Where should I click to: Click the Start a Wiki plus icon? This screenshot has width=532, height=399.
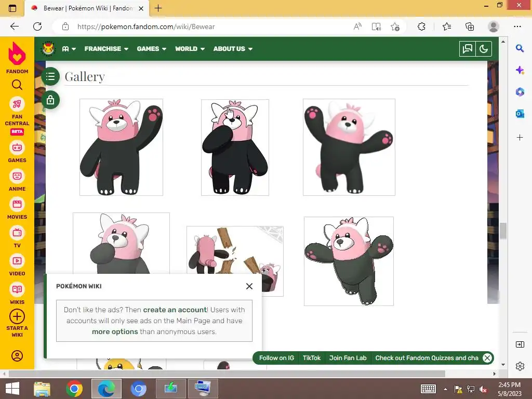pos(17,317)
